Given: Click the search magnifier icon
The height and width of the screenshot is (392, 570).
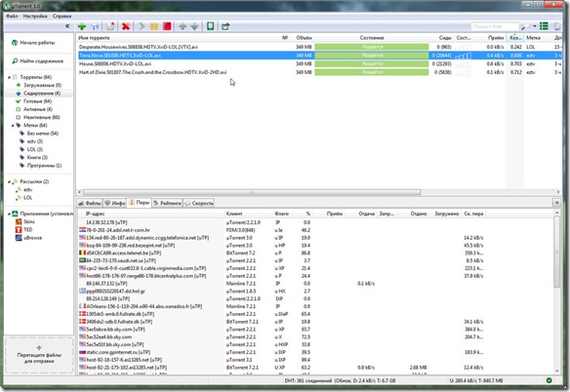Looking at the screenshot, I should point(525,26).
